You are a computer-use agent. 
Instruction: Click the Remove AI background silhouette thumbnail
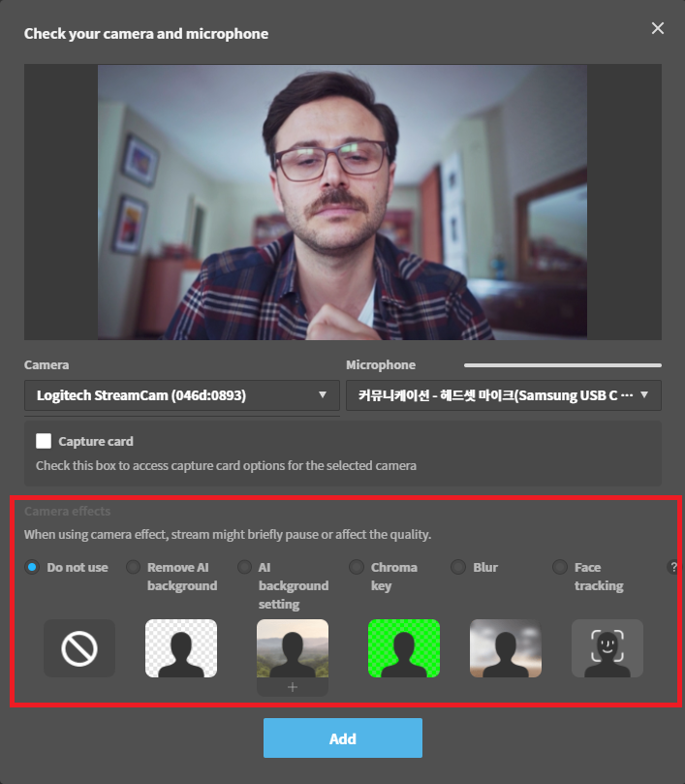pos(181,648)
